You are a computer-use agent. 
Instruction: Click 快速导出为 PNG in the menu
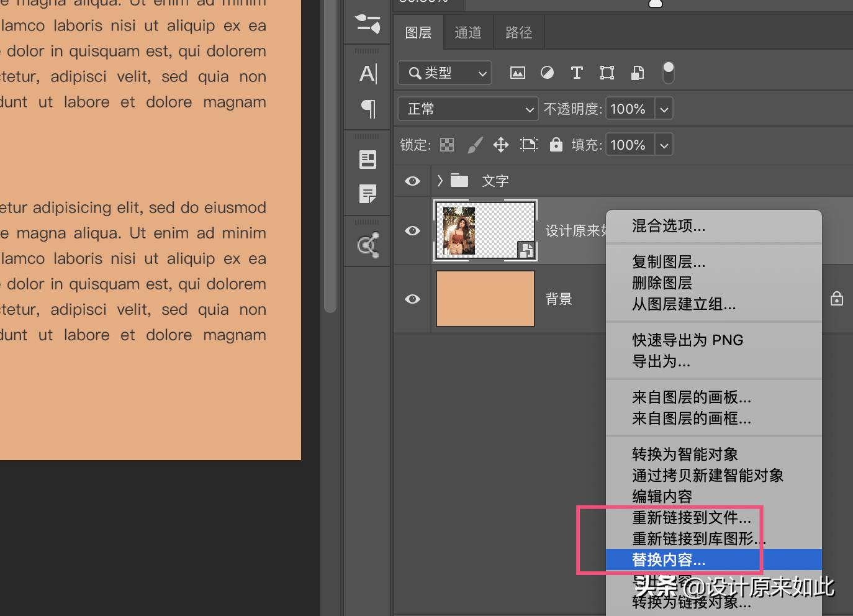(x=687, y=340)
